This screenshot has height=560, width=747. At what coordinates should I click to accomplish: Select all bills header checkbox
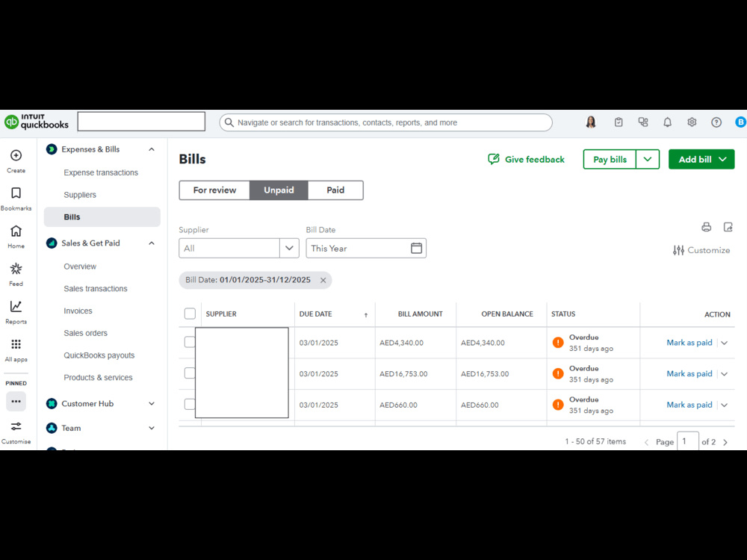[x=190, y=314]
